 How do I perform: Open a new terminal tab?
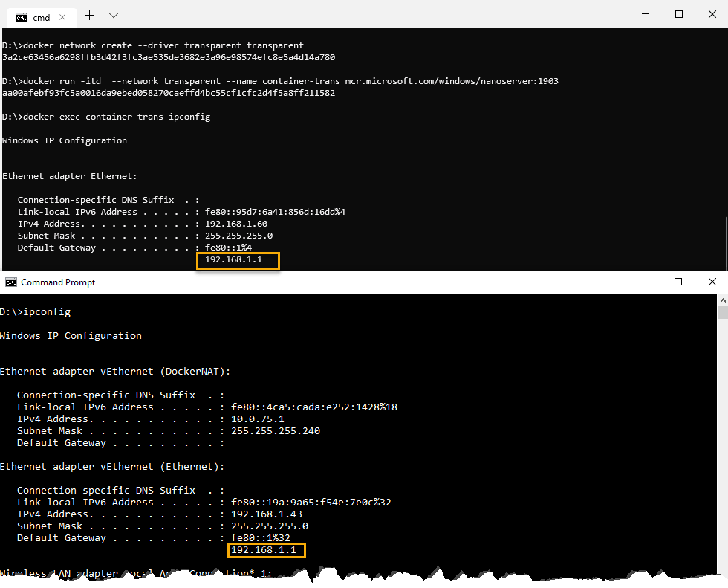pyautogui.click(x=90, y=15)
